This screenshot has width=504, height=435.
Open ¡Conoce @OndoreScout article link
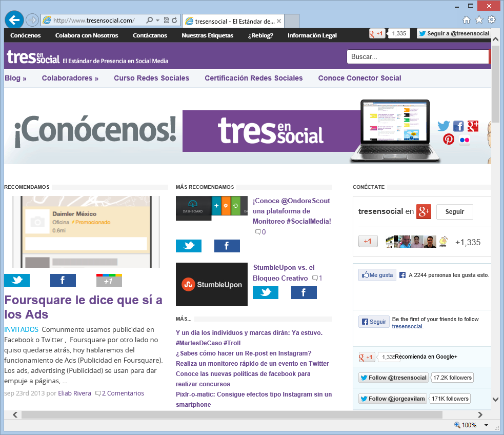click(292, 211)
